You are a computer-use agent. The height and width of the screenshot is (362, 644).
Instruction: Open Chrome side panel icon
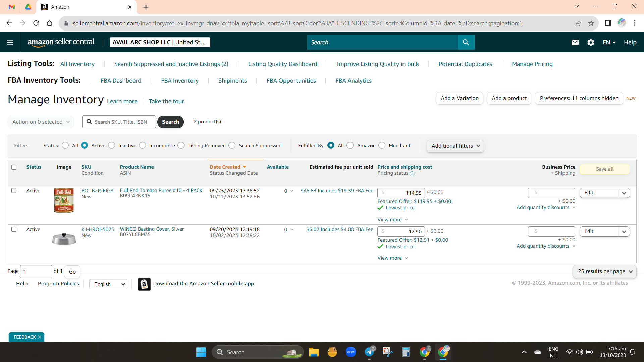(608, 23)
